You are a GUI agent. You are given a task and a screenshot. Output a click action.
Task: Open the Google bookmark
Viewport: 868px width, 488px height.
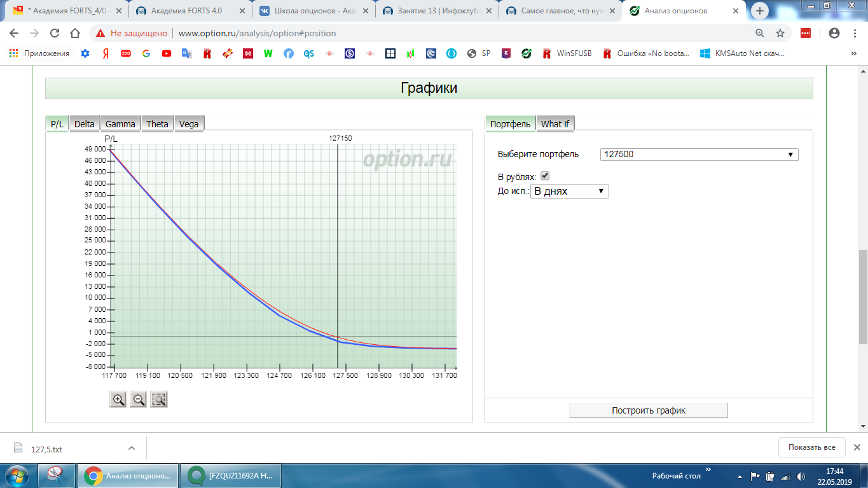point(146,53)
